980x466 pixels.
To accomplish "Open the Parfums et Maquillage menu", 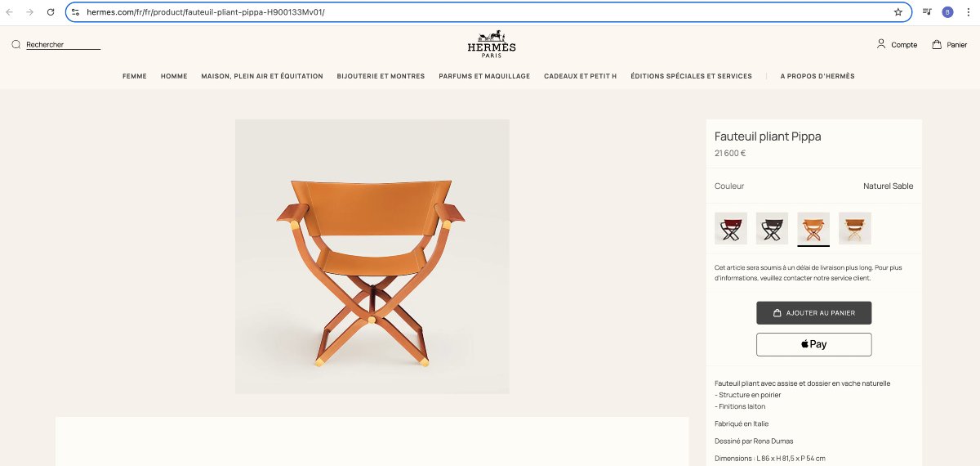I will pos(484,76).
